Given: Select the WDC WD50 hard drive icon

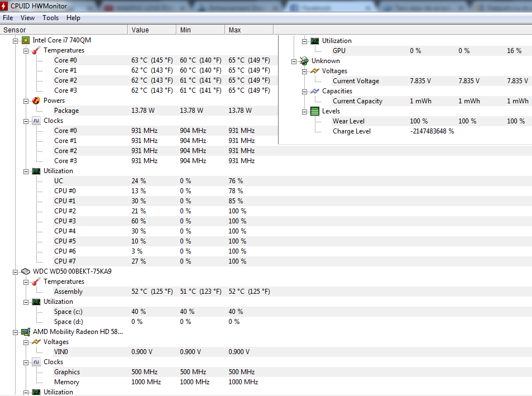Looking at the screenshot, I should tap(26, 271).
